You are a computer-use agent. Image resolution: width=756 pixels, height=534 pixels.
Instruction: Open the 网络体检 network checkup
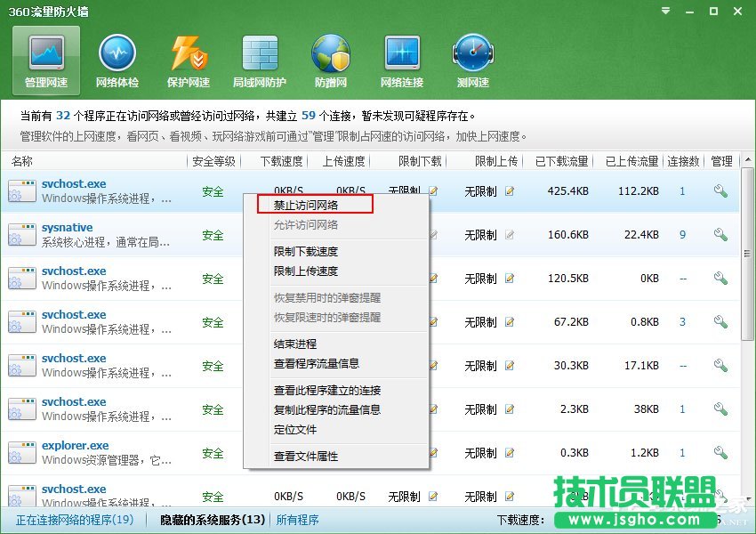117,61
